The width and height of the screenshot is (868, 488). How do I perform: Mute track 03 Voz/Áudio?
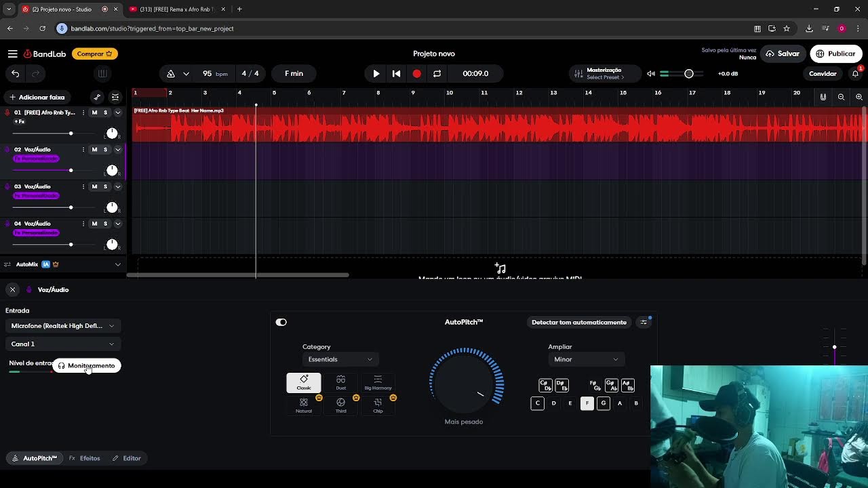(94, 186)
